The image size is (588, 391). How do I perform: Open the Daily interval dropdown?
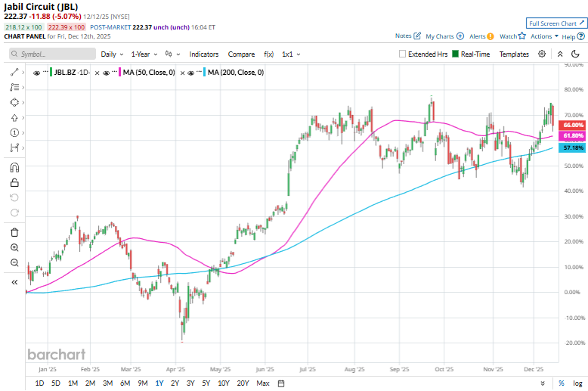pyautogui.click(x=111, y=54)
